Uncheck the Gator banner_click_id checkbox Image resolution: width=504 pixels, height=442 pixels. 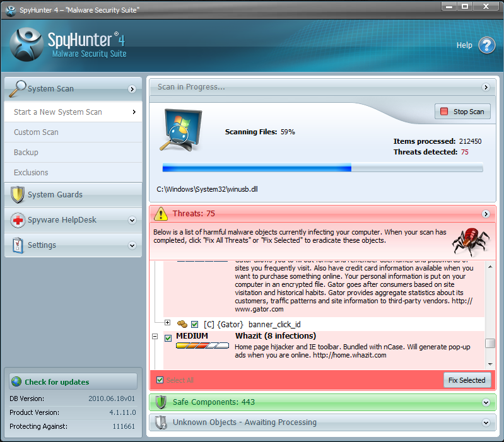194,324
